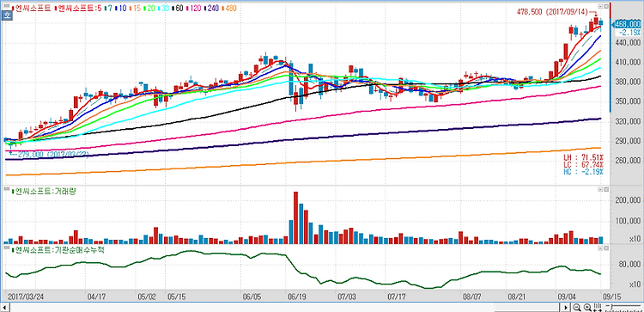Click the HC : -2.19% label
This screenshot has width=644, height=312.
click(584, 171)
